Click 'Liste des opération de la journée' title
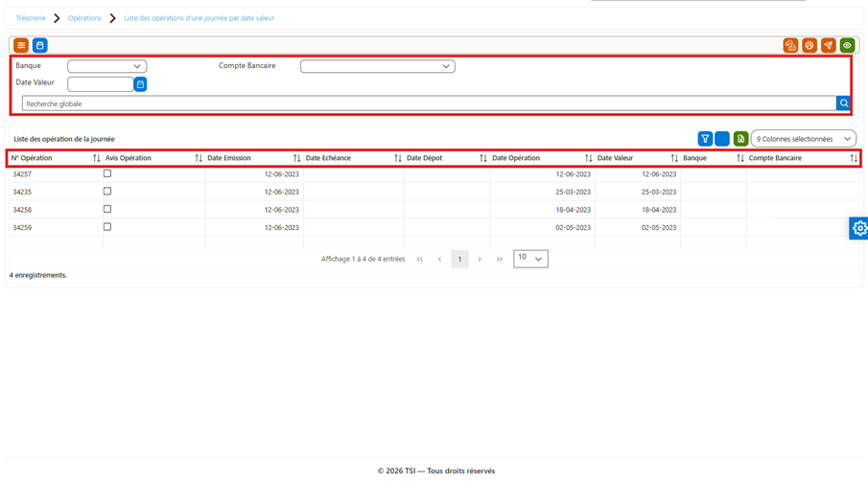The width and height of the screenshot is (868, 481). 64,139
